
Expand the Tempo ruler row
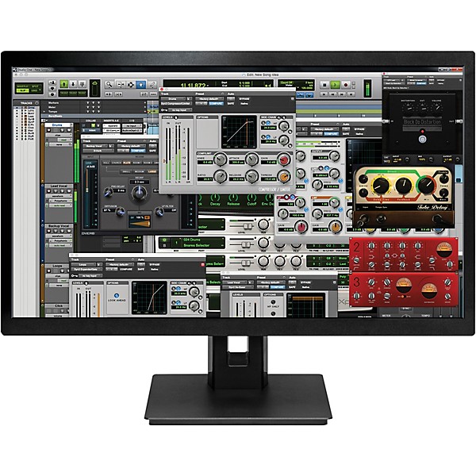44,111
